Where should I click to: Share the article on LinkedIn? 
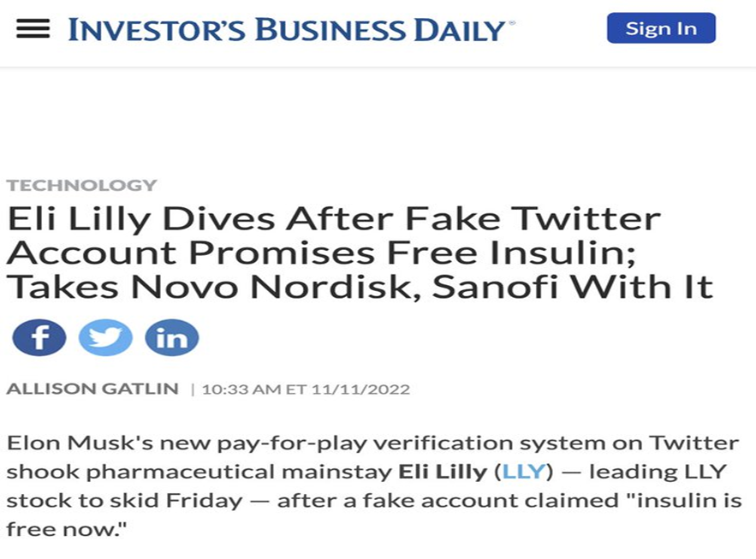171,338
